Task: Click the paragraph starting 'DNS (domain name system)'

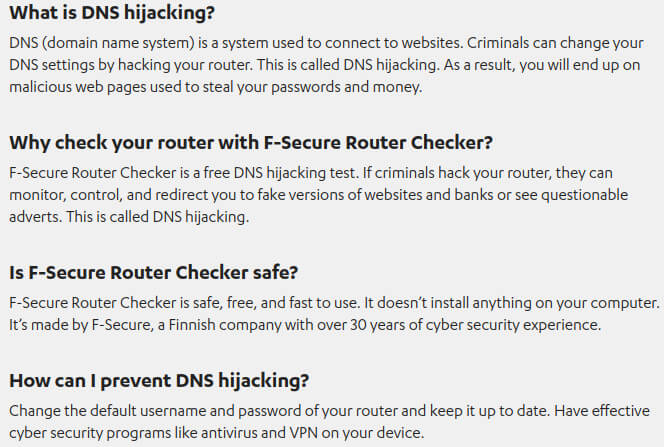Action: click(x=326, y=65)
